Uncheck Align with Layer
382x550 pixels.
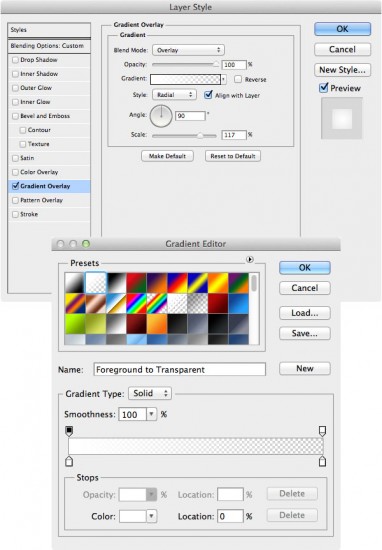point(208,95)
